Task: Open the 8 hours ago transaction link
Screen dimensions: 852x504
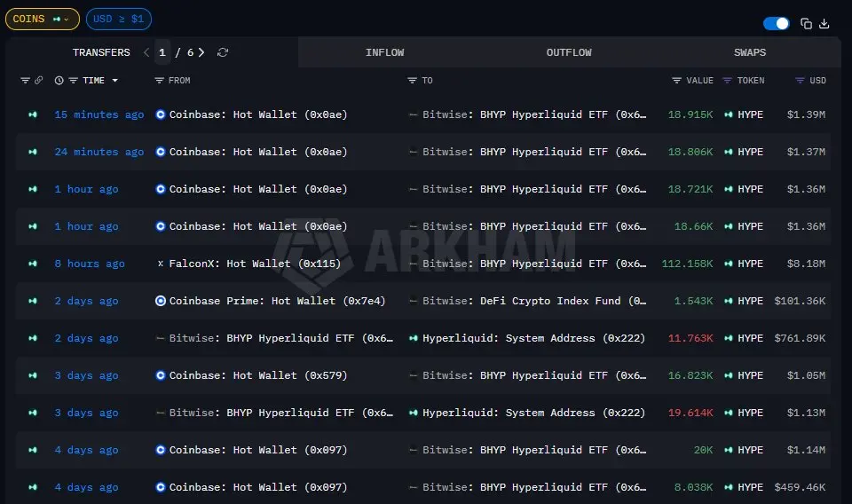Action: (90, 264)
